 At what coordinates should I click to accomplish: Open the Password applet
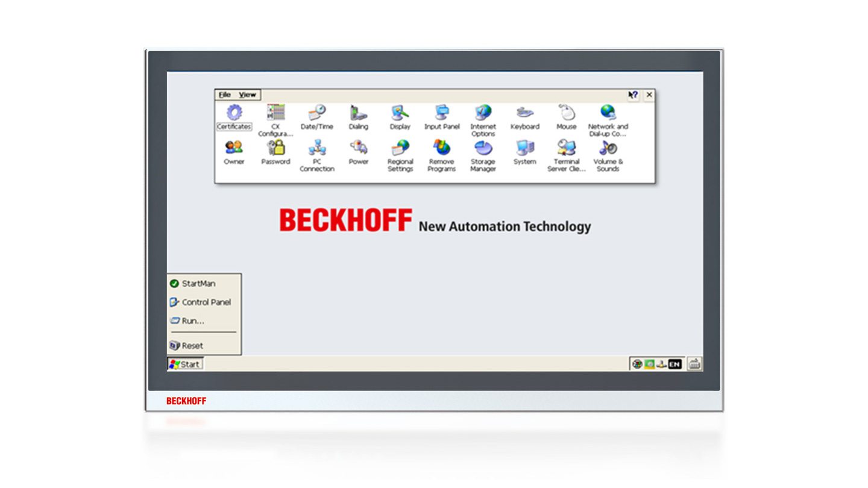[275, 152]
